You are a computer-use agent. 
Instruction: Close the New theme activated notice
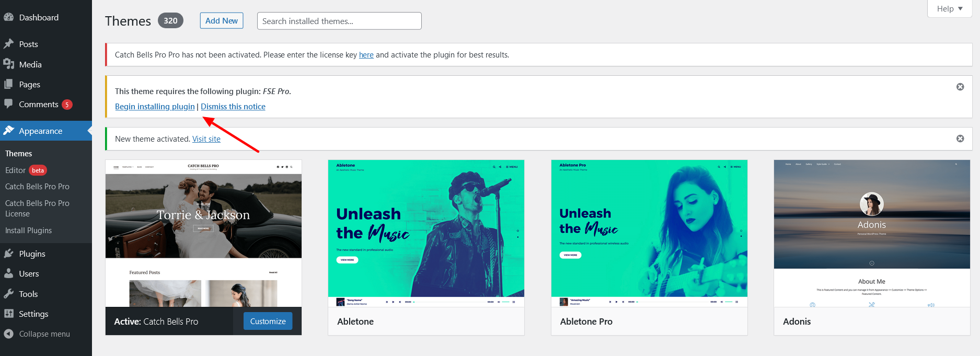[960, 139]
